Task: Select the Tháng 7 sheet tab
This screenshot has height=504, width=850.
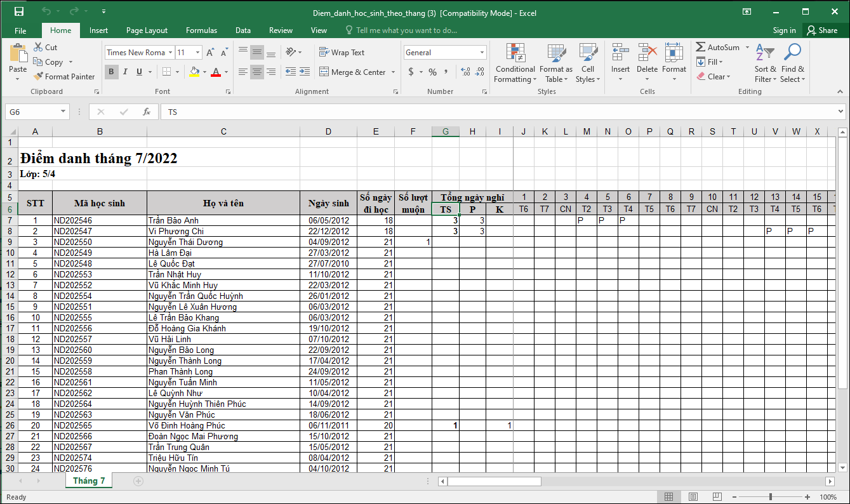Action: click(89, 481)
